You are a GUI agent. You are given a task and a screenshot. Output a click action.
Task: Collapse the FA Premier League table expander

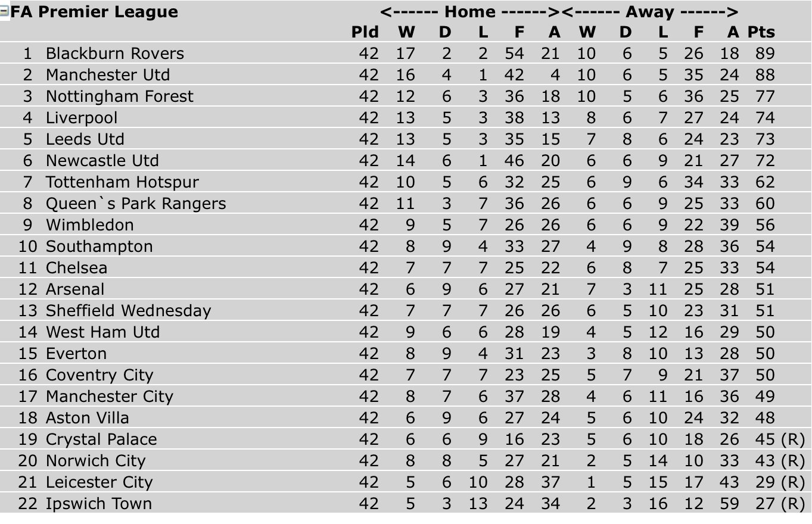[4, 11]
